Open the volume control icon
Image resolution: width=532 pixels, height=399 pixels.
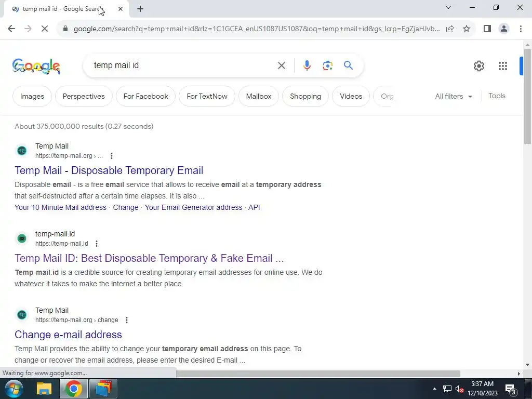[x=459, y=389]
